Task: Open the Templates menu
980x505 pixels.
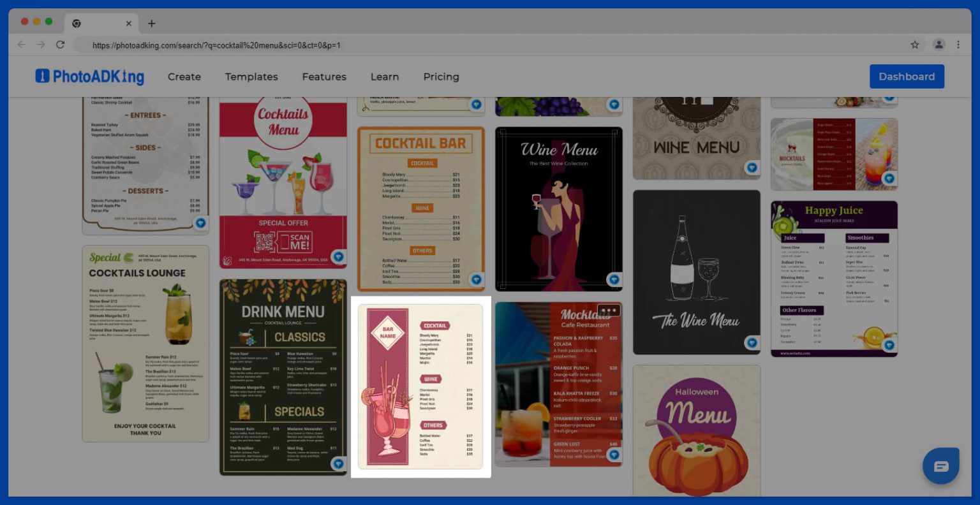Action: click(x=251, y=77)
